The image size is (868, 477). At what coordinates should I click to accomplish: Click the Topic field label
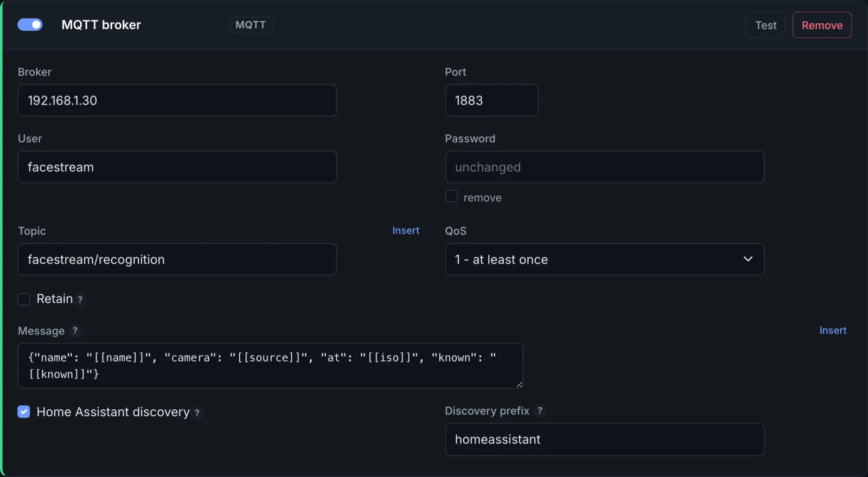click(32, 231)
